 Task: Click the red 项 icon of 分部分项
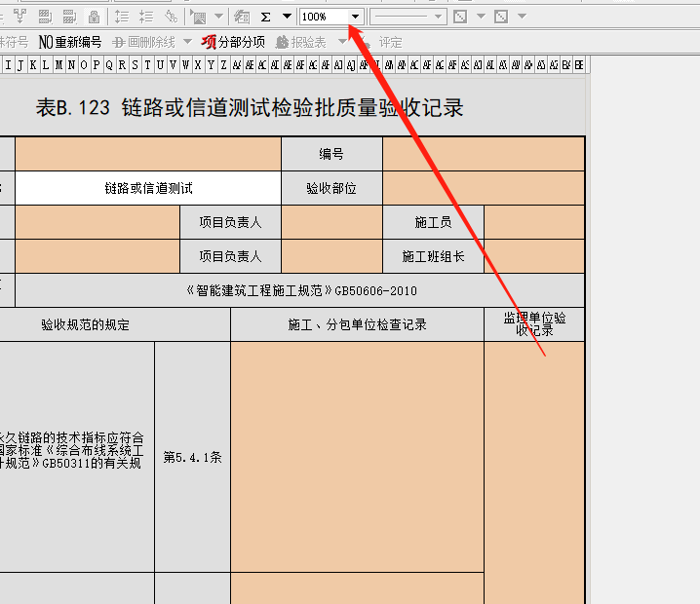point(208,42)
